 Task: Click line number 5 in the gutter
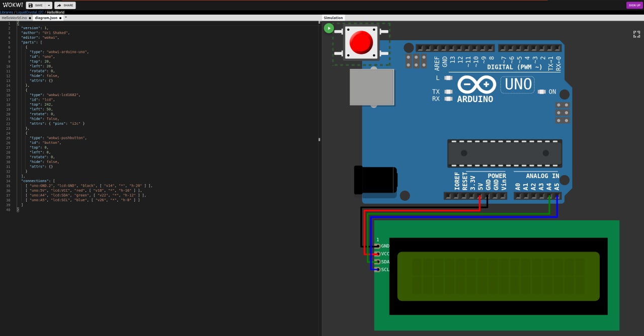click(x=9, y=42)
